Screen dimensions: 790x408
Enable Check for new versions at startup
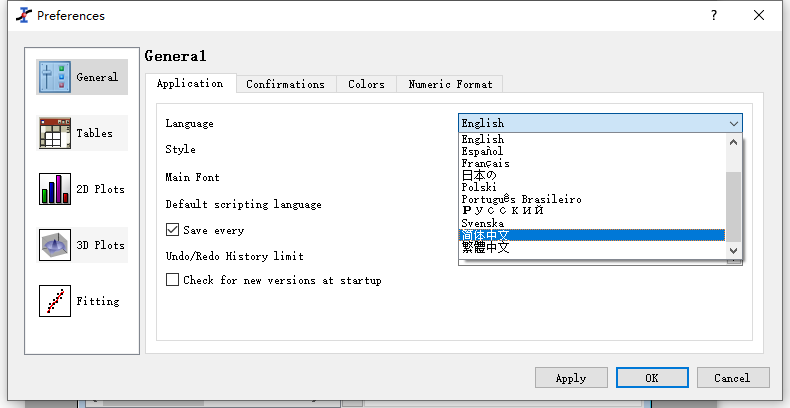coord(173,280)
